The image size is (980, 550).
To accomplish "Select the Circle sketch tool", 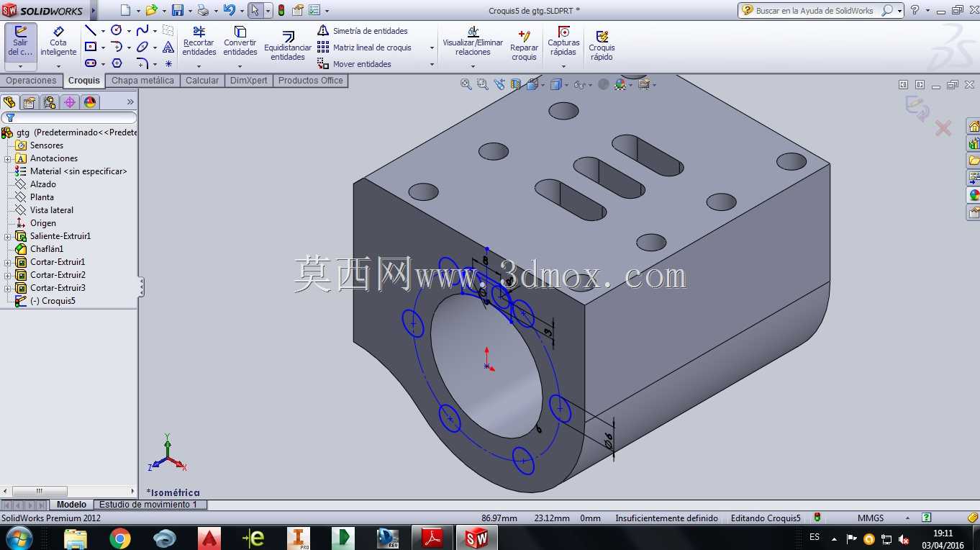I will click(x=117, y=30).
